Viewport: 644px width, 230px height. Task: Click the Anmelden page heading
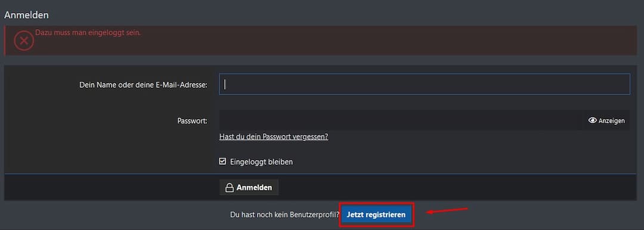click(x=26, y=15)
